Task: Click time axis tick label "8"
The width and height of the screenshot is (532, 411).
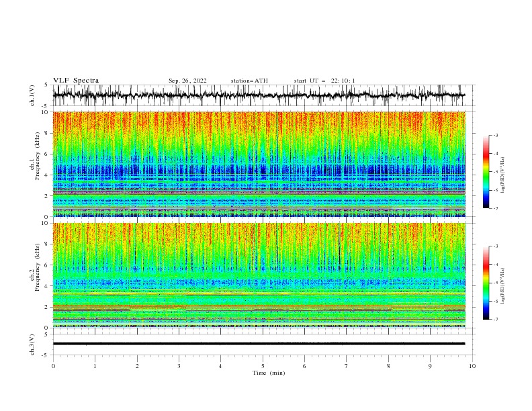Action: click(x=388, y=366)
